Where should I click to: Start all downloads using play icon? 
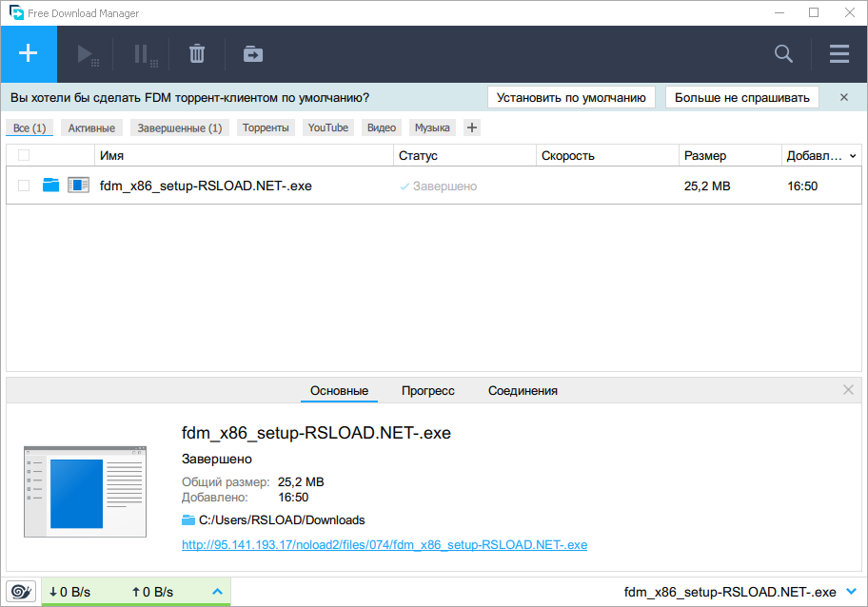coord(87,55)
